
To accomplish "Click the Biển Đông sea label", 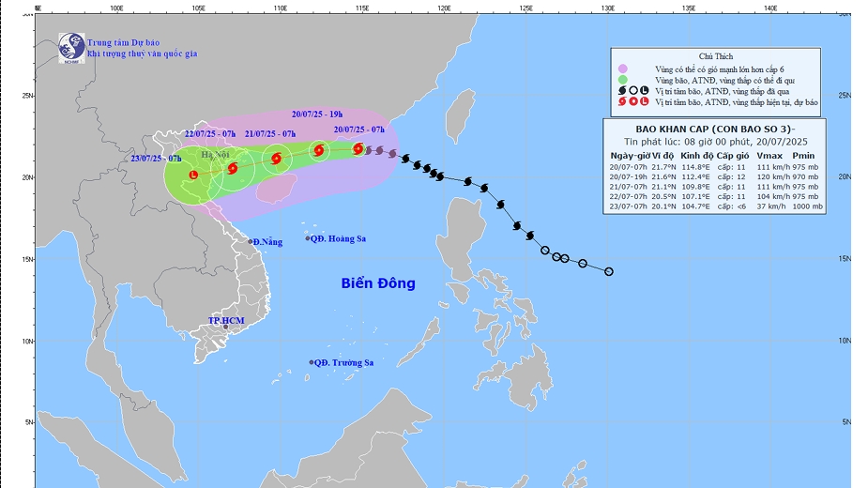I will (377, 282).
